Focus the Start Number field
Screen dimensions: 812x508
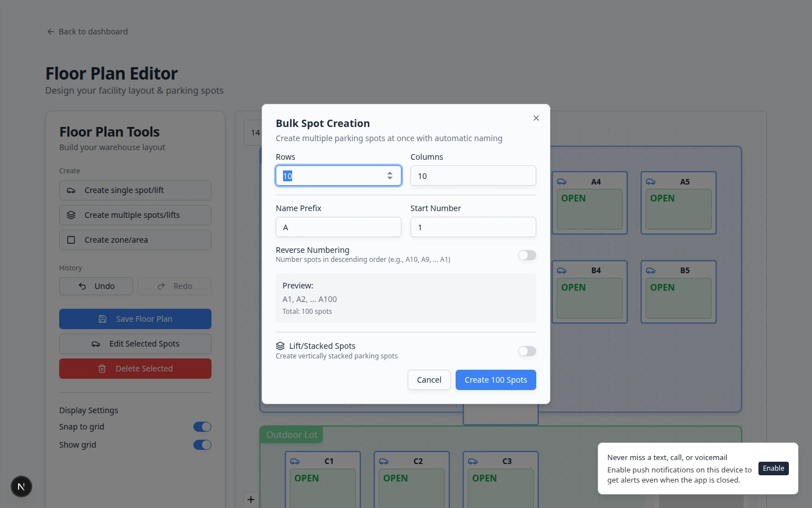(473, 227)
